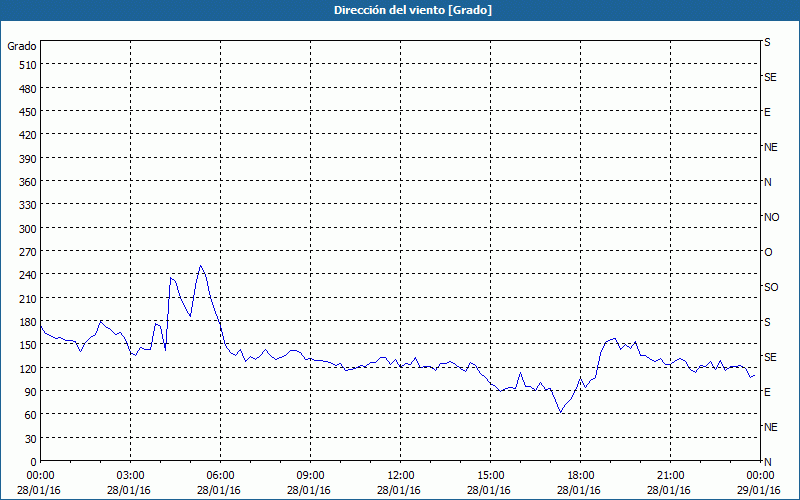The height and width of the screenshot is (500, 800).
Task: Click the 09:00 time axis label
Action: coord(310,475)
